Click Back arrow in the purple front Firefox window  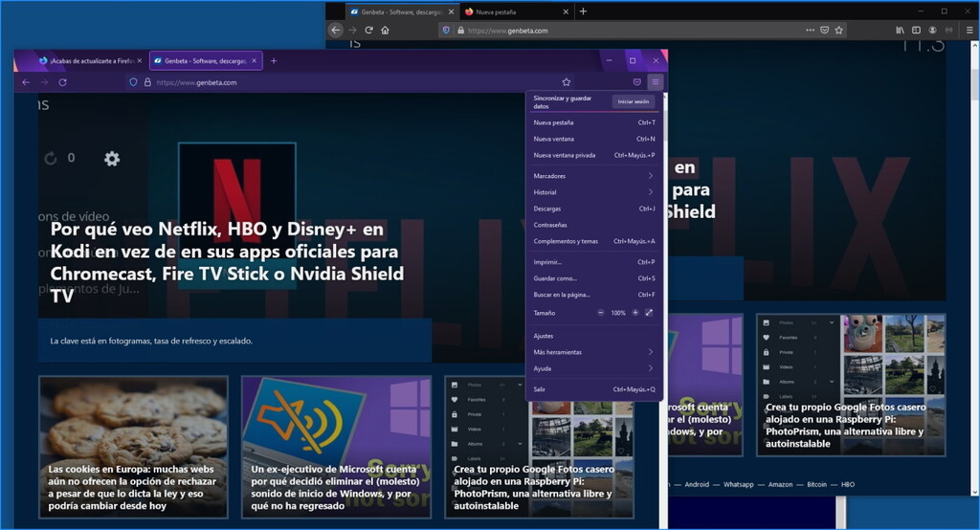coord(26,82)
